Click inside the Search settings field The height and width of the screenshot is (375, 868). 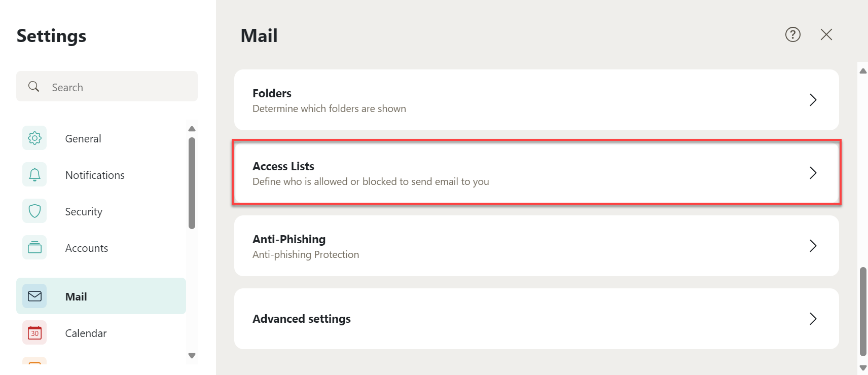point(106,86)
